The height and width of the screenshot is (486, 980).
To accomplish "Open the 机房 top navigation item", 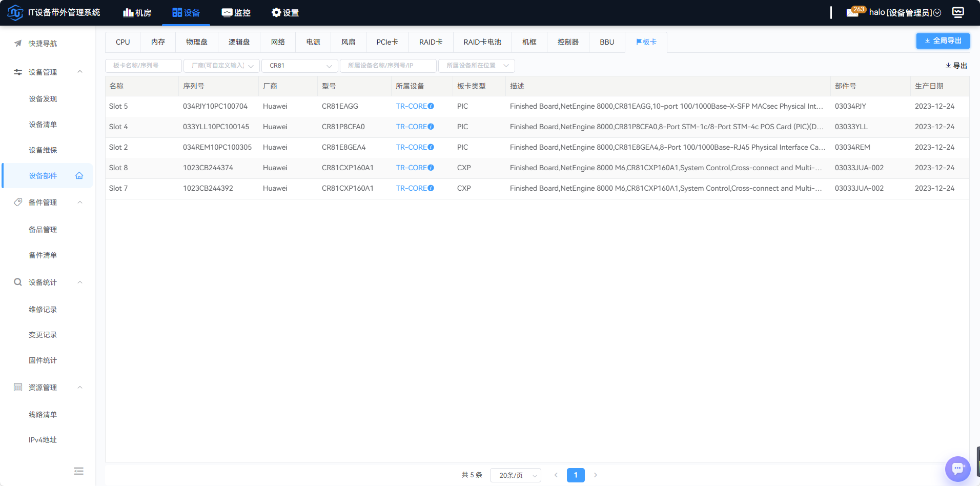I will click(137, 13).
